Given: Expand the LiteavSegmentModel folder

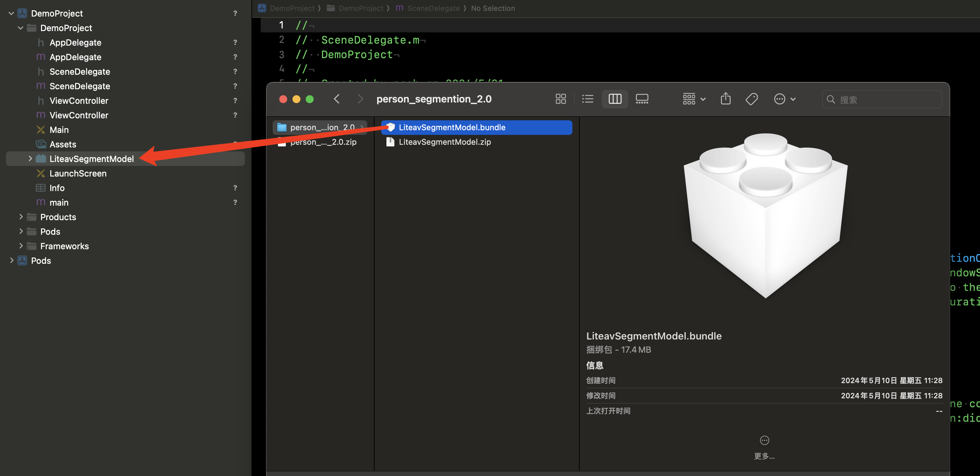Looking at the screenshot, I should pyautogui.click(x=30, y=159).
